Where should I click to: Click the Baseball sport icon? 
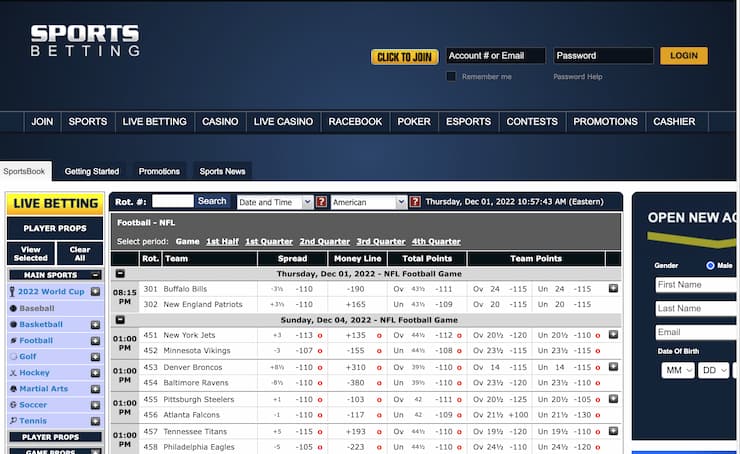(x=13, y=308)
